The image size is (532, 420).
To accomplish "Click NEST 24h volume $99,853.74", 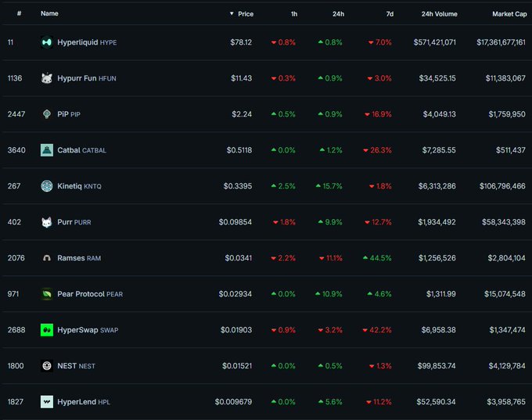I will [x=437, y=366].
